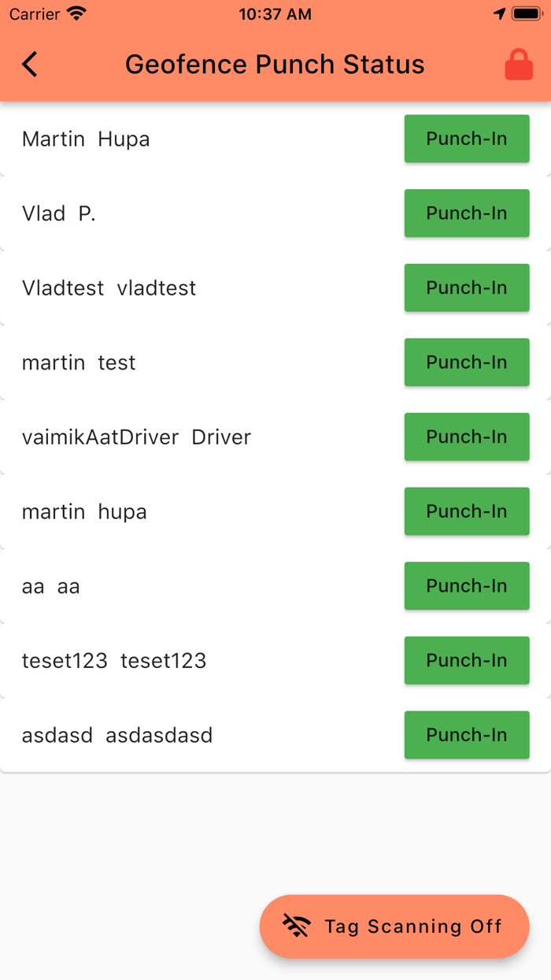Punch-In Vladtest vladtest
The image size is (551, 980).
[x=466, y=288]
